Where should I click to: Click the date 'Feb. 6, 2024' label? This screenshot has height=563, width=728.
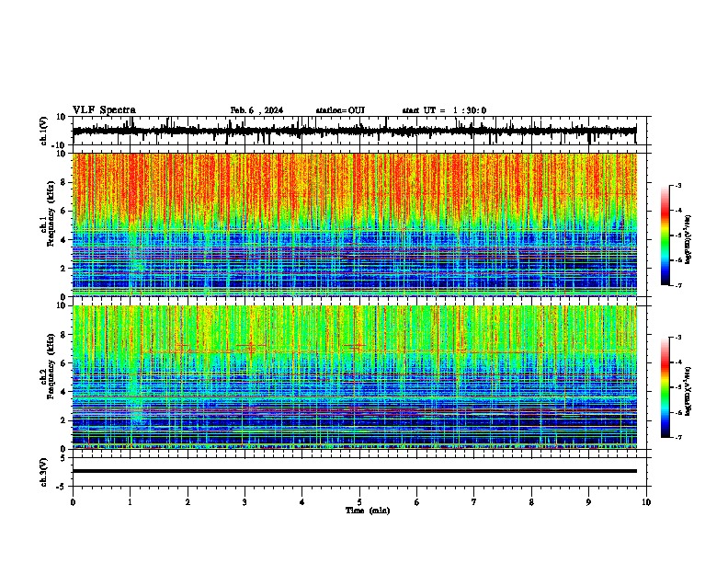256,110
